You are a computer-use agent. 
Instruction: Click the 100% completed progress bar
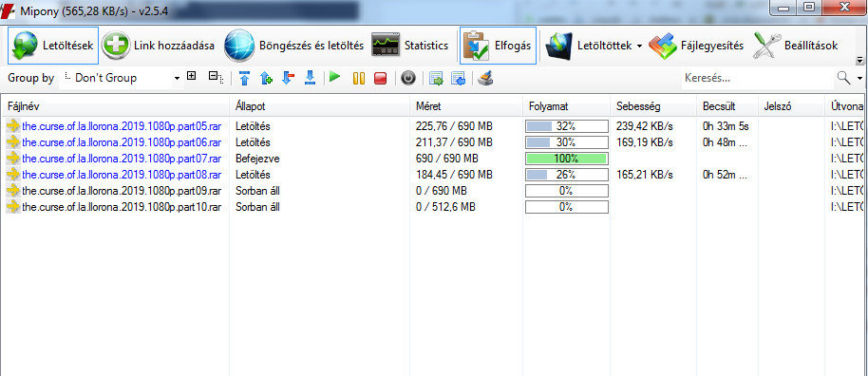point(566,159)
